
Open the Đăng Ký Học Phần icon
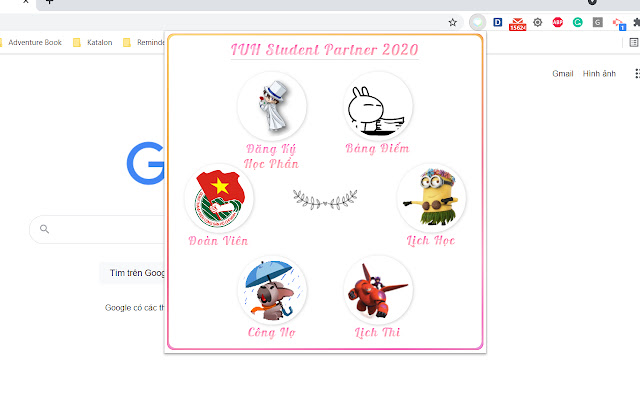pyautogui.click(x=272, y=106)
